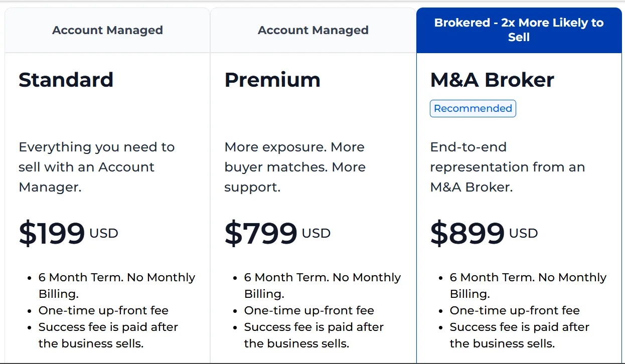Click 'One-time up-front fee' in Standard plan
The image size is (625, 364).
[x=103, y=310]
